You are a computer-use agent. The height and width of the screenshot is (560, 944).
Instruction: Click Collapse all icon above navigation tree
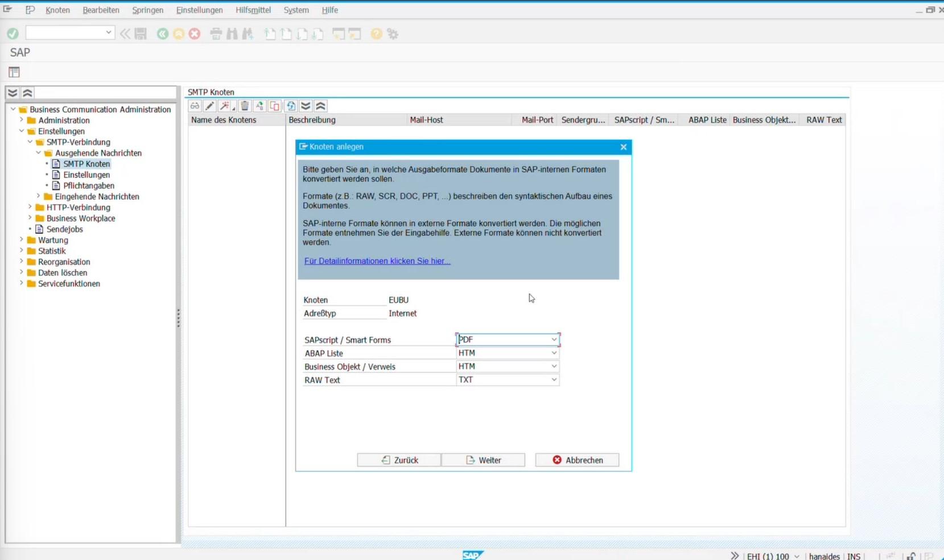tap(27, 93)
